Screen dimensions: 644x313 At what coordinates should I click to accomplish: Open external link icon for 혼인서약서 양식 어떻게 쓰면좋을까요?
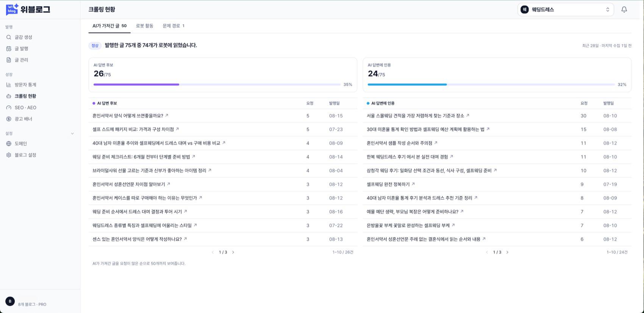click(x=167, y=115)
